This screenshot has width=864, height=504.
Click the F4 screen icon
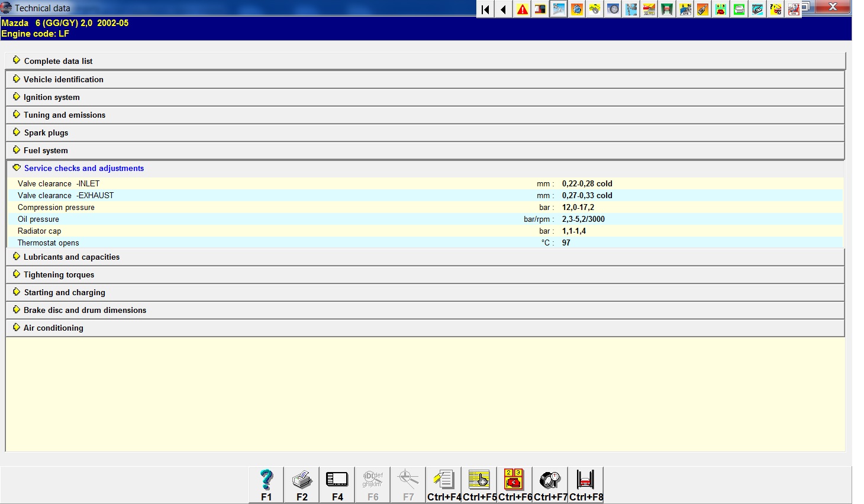pyautogui.click(x=337, y=484)
